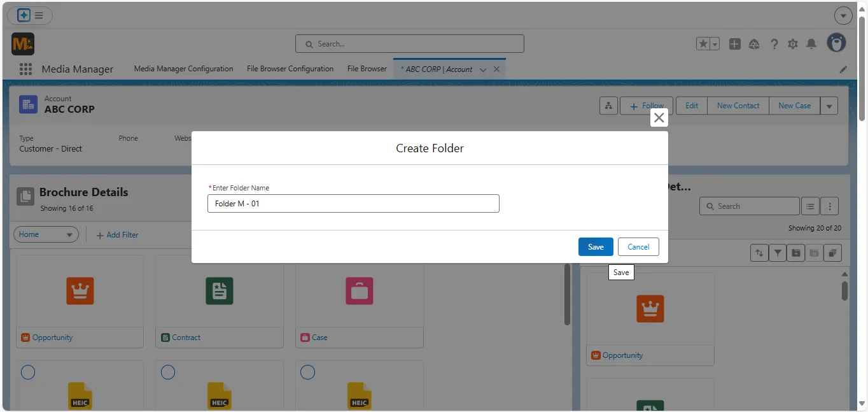The width and height of the screenshot is (868, 412).
Task: Click the create folder icon
Action: (795, 253)
